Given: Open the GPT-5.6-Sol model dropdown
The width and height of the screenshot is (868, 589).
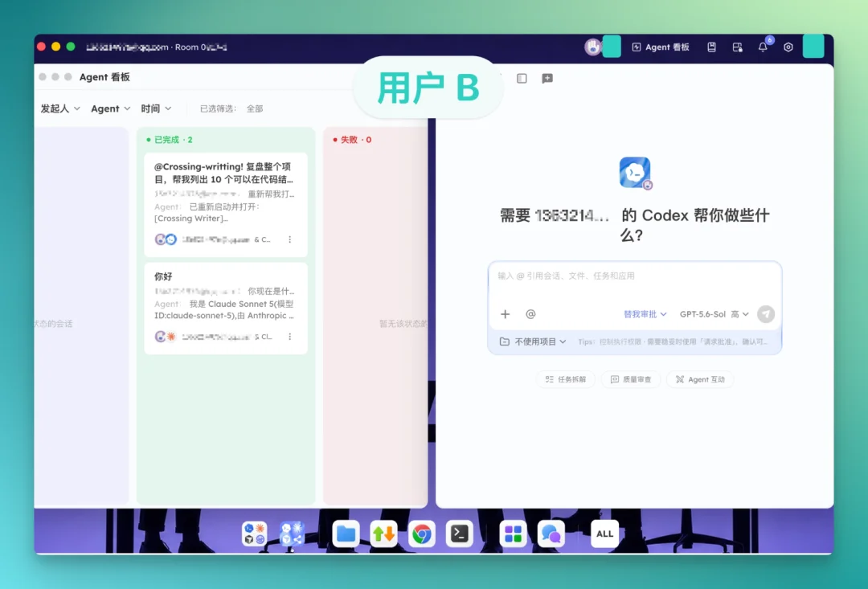Looking at the screenshot, I should click(x=714, y=314).
